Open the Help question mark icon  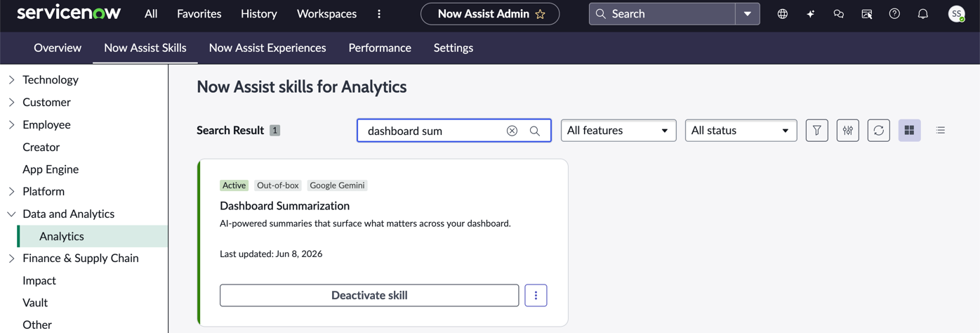894,14
